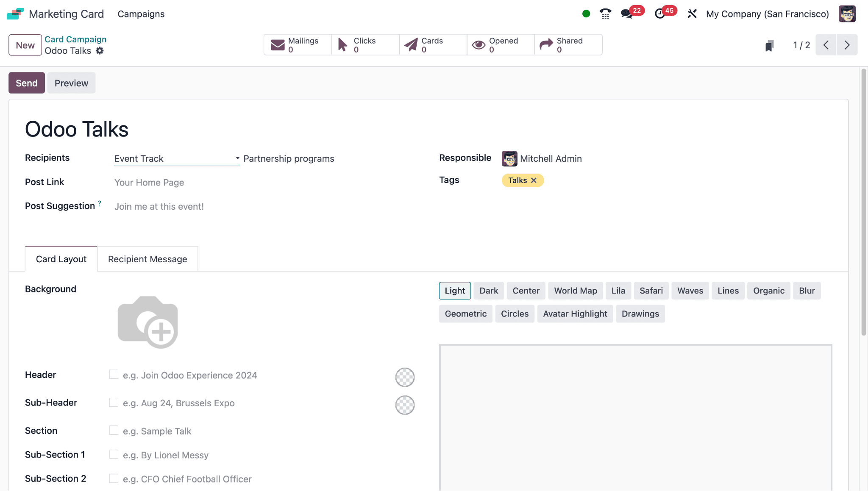Click the Marketing Card app logo icon
This screenshot has height=491, width=868.
click(15, 14)
